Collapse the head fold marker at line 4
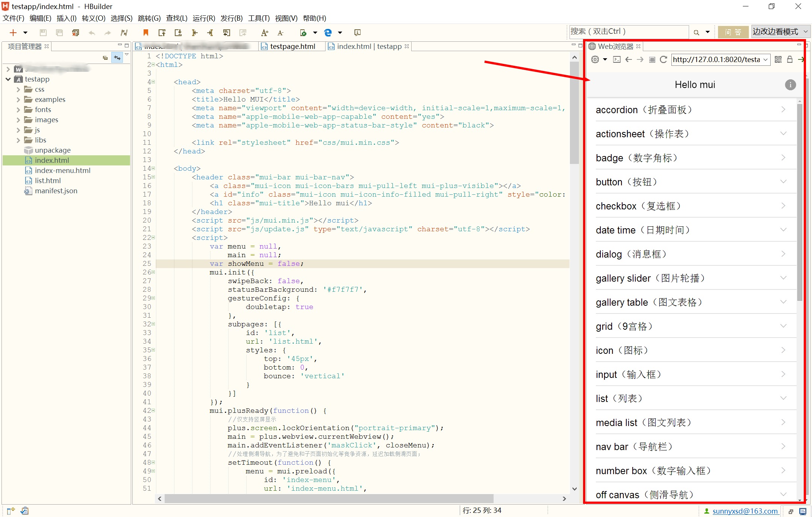This screenshot has width=812, height=517. pyautogui.click(x=153, y=82)
